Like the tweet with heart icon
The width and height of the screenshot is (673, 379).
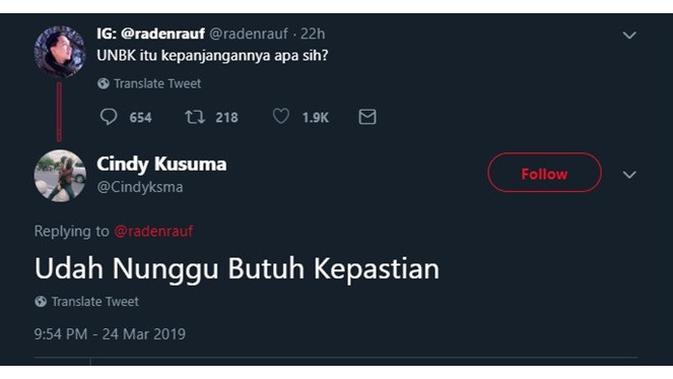(281, 116)
